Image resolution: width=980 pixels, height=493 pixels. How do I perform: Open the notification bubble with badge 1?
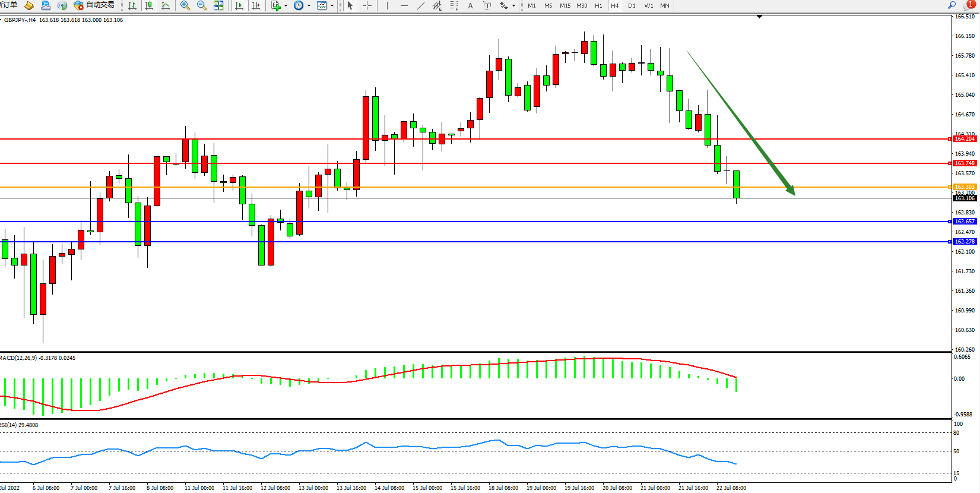(x=969, y=5)
